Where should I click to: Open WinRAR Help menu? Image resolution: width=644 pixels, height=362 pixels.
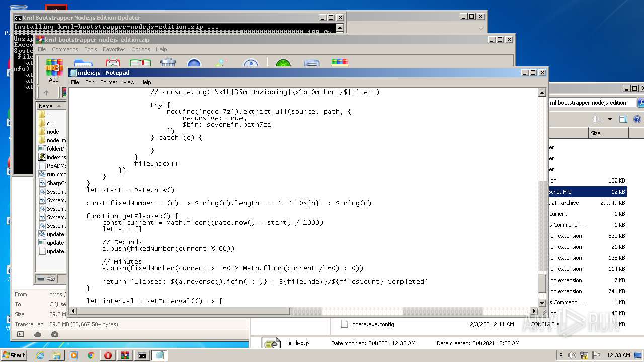pos(162,49)
